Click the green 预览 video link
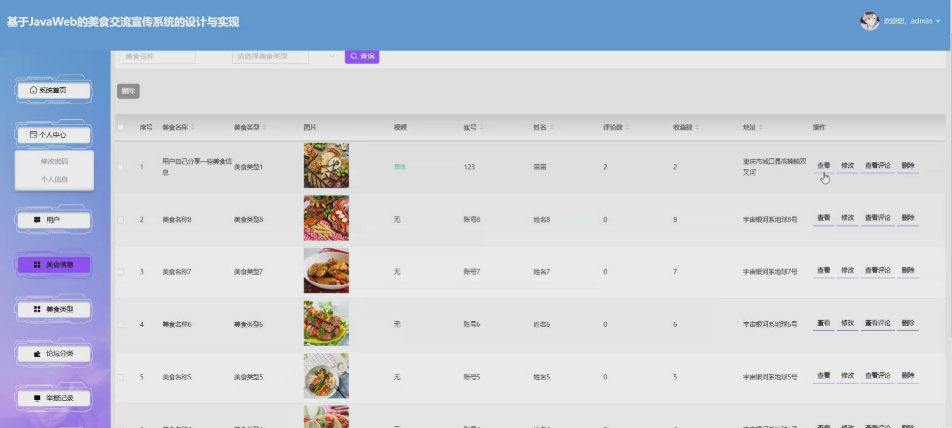The width and height of the screenshot is (952, 428). click(x=400, y=167)
